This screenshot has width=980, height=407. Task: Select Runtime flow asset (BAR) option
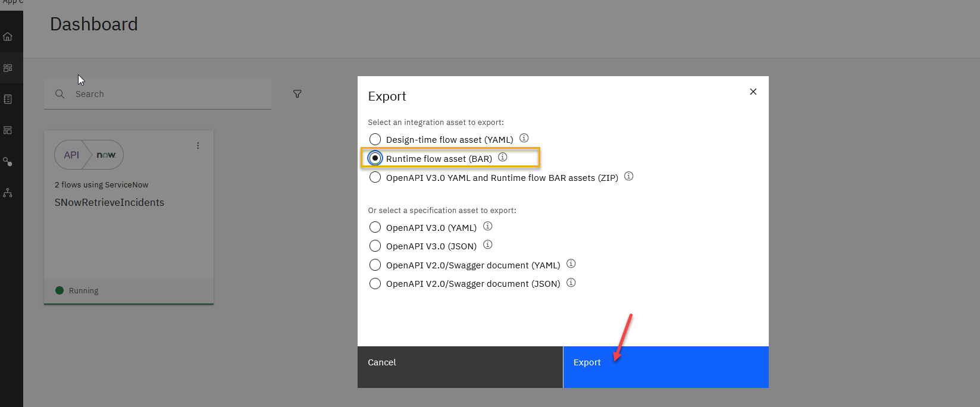375,158
